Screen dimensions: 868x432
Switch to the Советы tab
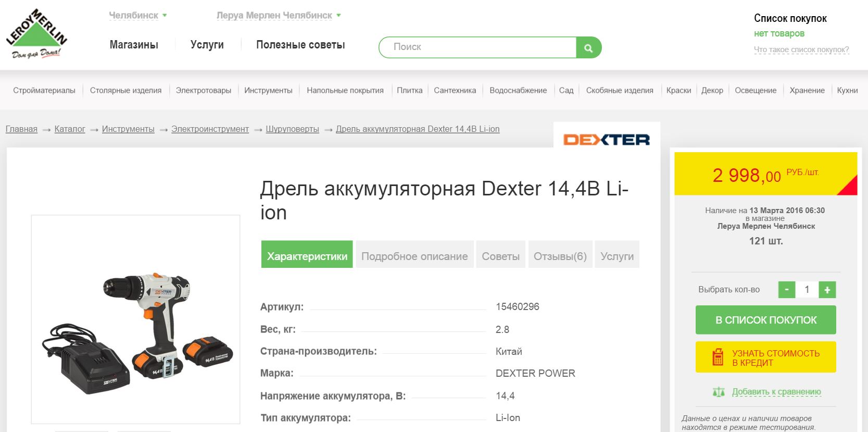click(x=501, y=254)
